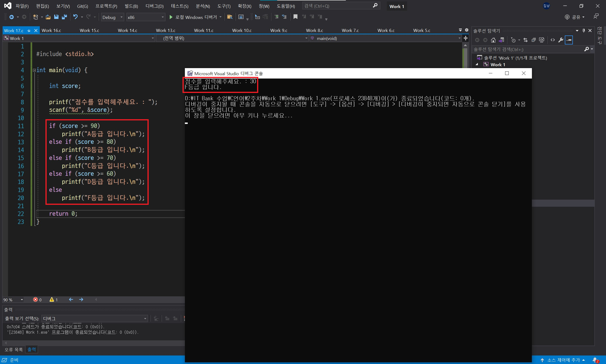Collapse the Work 1 project tree node
This screenshot has height=364, width=606.
point(477,65)
